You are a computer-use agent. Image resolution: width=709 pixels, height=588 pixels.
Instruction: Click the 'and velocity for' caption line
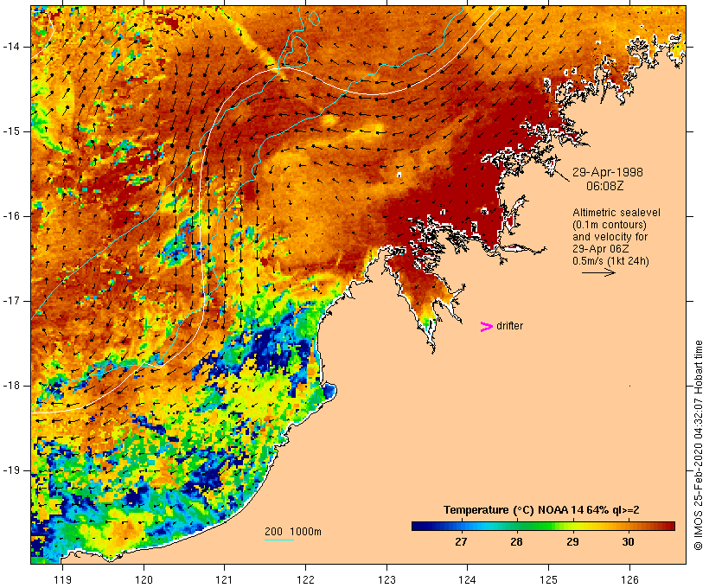point(610,237)
